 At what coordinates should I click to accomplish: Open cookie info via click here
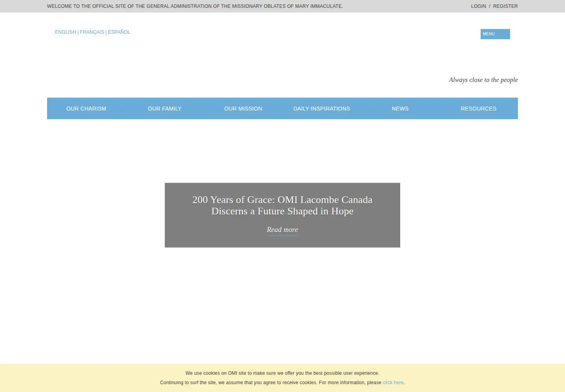pyautogui.click(x=393, y=383)
